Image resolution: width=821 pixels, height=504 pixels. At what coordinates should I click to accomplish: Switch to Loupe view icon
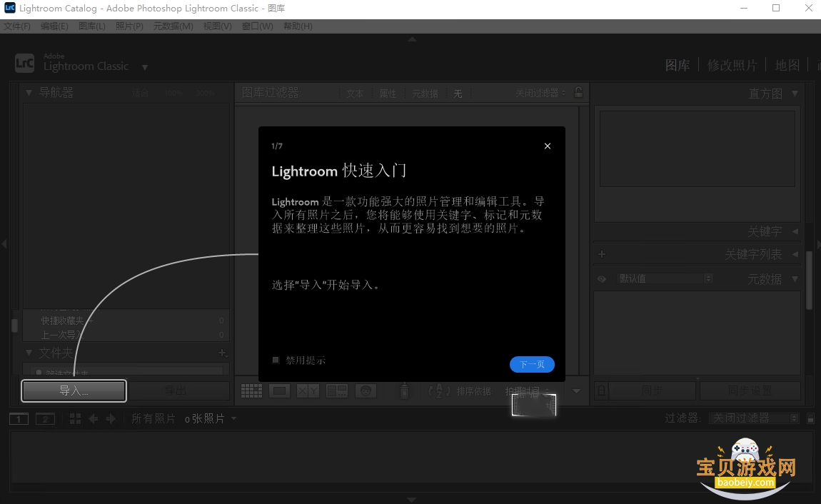pyautogui.click(x=279, y=391)
